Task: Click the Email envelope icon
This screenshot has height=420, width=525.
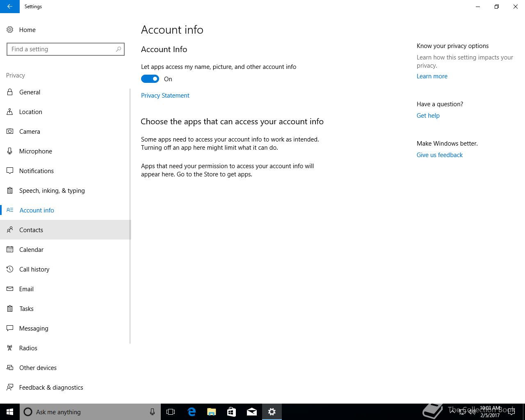Action: (x=10, y=289)
